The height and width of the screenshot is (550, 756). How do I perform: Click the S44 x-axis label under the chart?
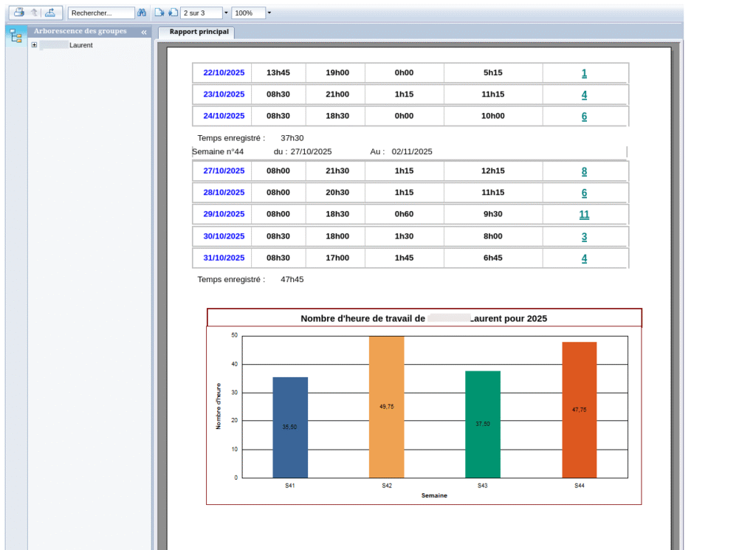579,486
